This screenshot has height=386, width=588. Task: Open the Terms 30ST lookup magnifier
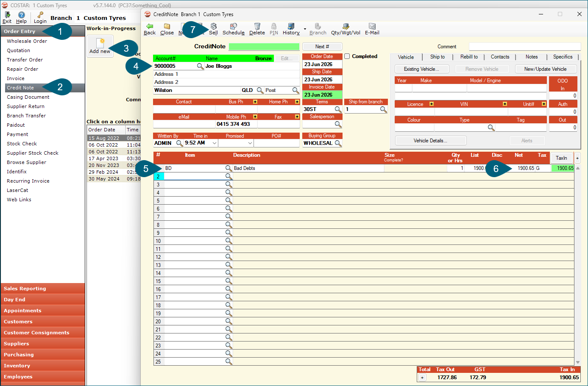(338, 109)
